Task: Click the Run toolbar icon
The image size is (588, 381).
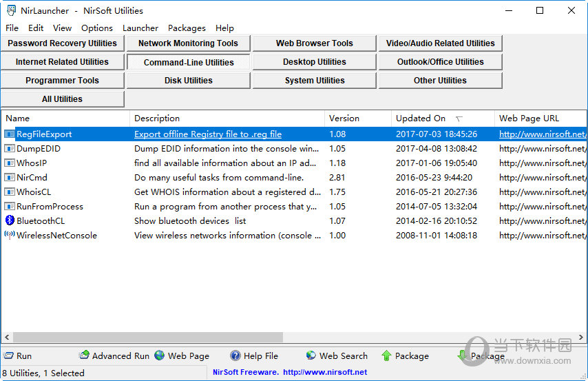Action: click(x=8, y=356)
